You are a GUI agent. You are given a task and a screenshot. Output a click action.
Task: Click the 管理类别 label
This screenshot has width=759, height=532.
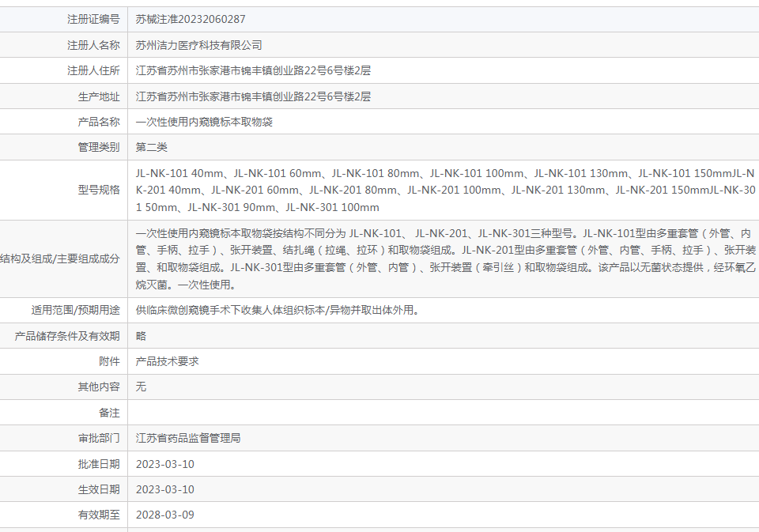coord(99,147)
